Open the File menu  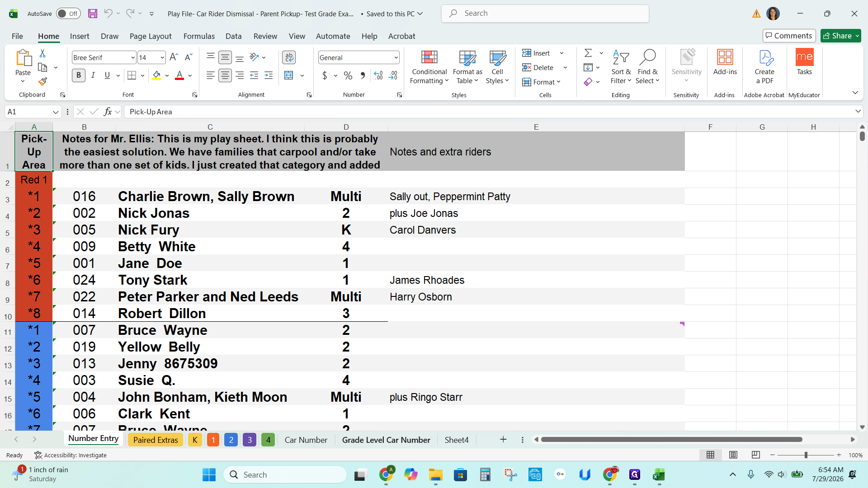(x=17, y=36)
